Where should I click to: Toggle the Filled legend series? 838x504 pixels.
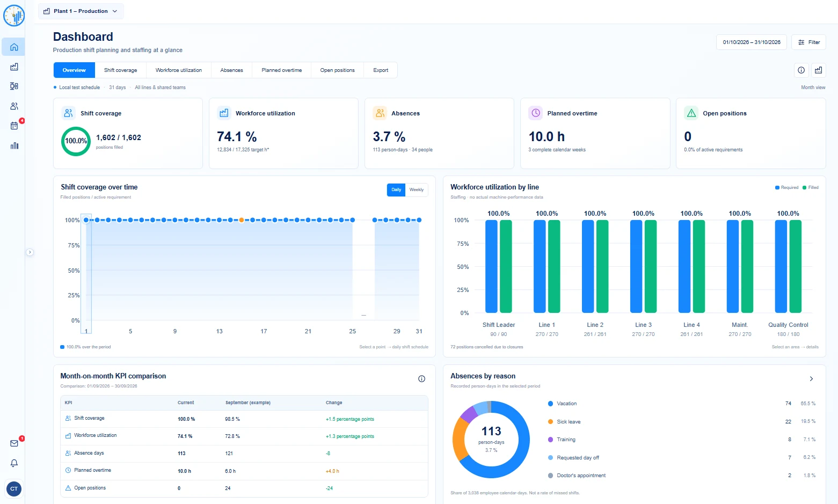[x=811, y=187]
